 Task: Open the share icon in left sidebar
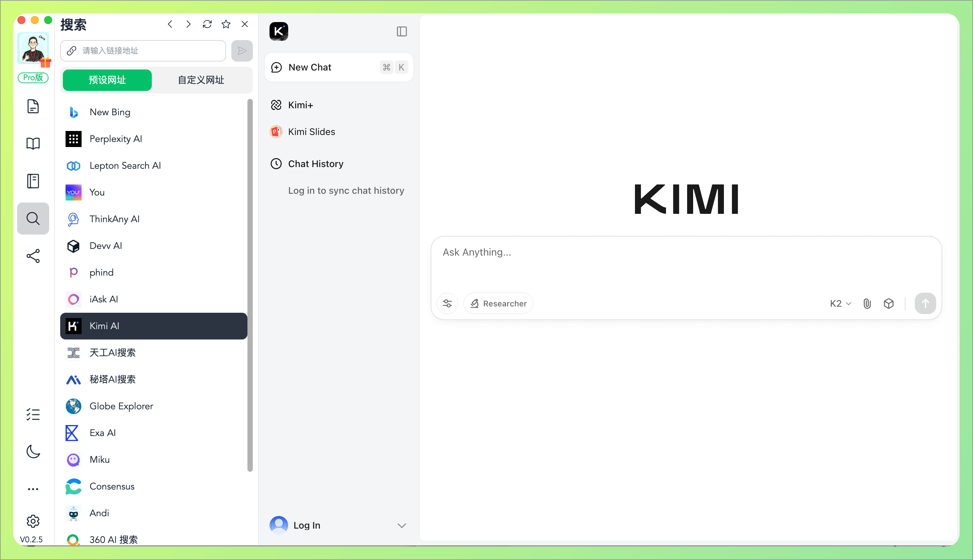click(x=33, y=256)
